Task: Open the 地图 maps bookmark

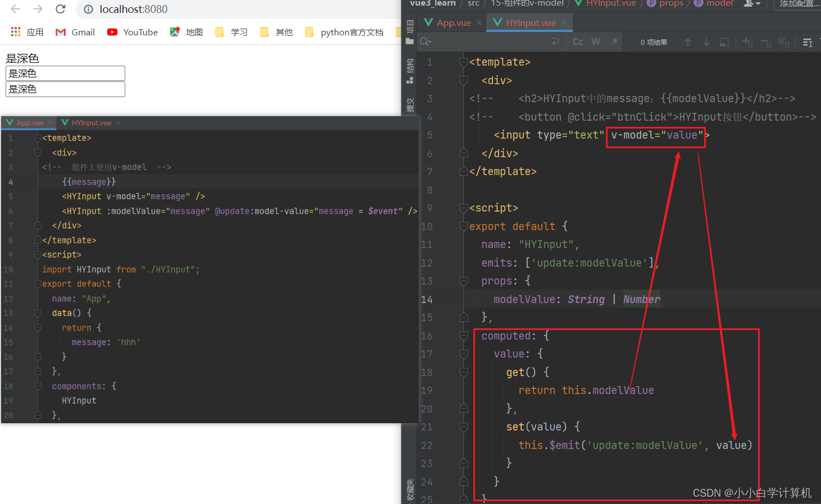Action: pyautogui.click(x=186, y=32)
